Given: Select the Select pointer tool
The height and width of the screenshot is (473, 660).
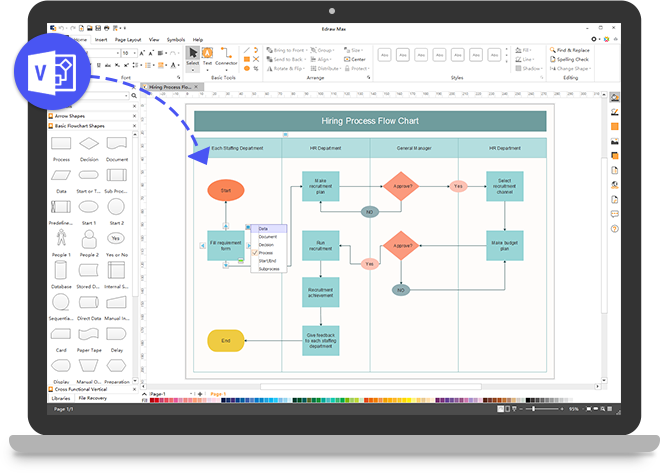Looking at the screenshot, I should [193, 56].
